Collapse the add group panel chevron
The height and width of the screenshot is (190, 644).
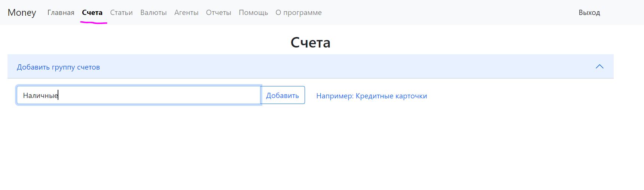coord(599,67)
